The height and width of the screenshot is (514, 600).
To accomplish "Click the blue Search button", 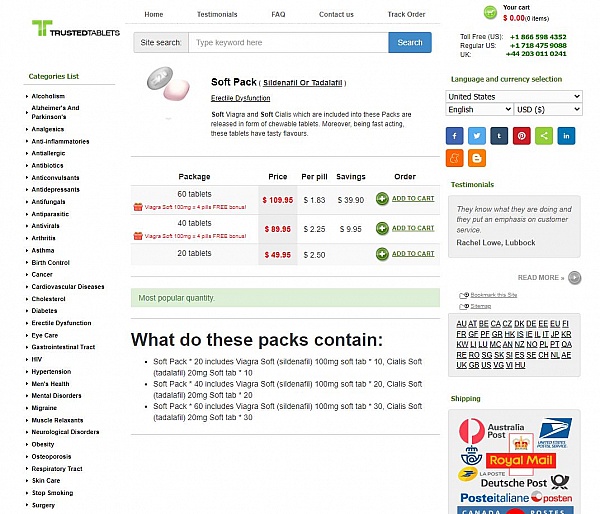I will [x=410, y=42].
